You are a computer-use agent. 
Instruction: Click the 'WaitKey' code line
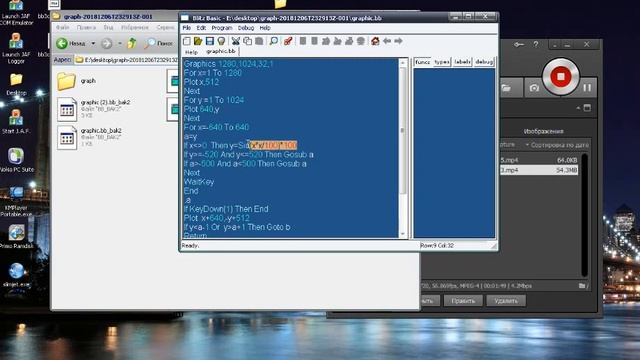coord(199,182)
